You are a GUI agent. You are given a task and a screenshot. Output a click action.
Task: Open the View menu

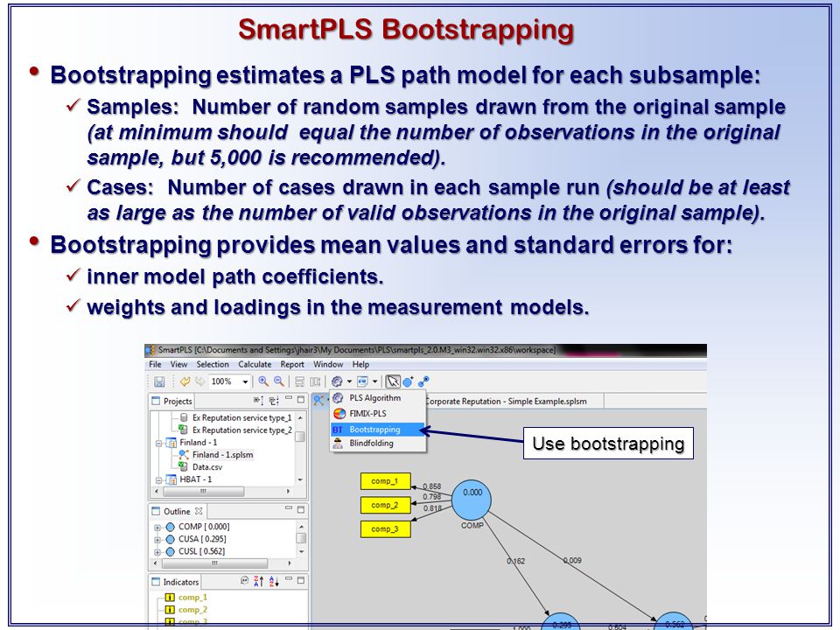178,364
